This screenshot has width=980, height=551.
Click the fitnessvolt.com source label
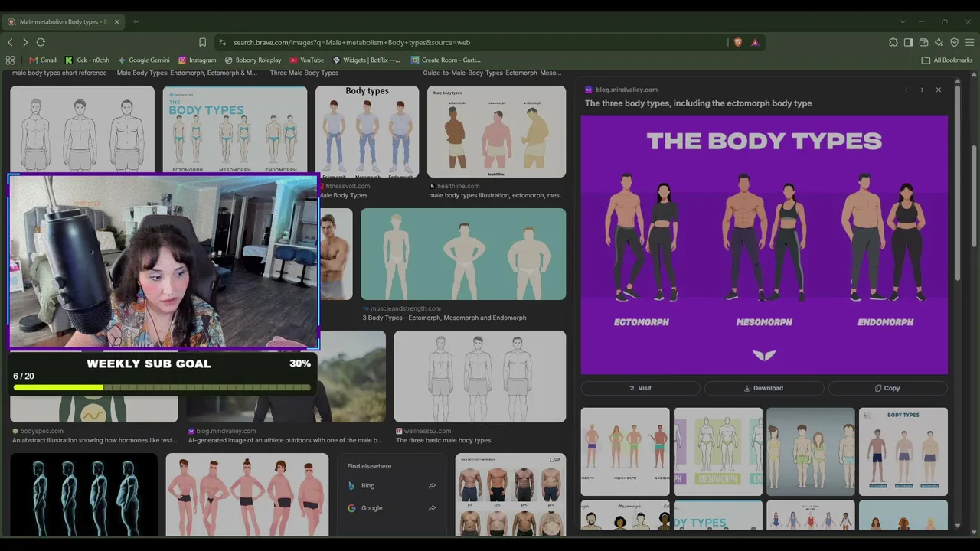[x=348, y=186]
